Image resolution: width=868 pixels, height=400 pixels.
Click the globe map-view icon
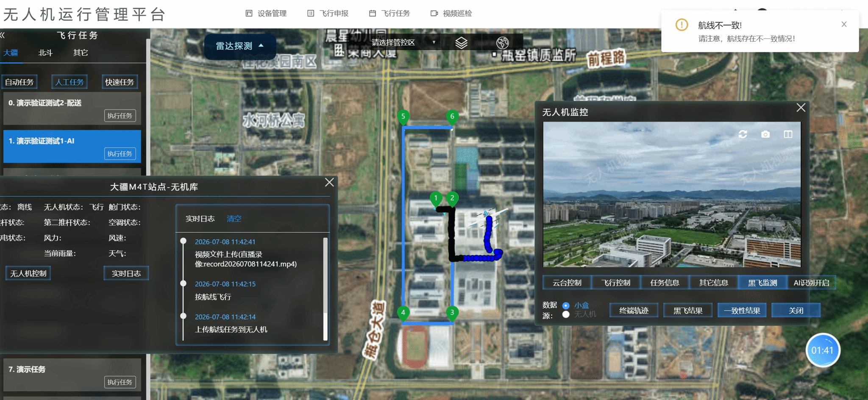coord(502,42)
